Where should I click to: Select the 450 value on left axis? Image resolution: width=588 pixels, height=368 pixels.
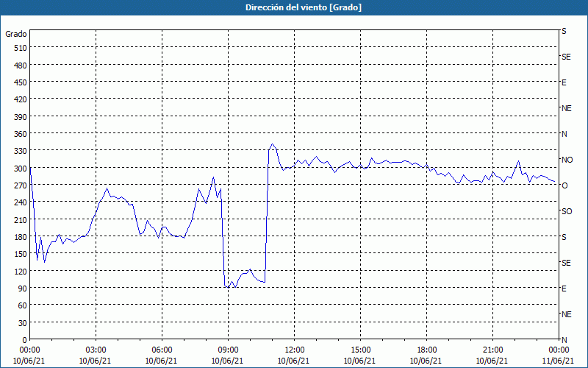point(21,82)
